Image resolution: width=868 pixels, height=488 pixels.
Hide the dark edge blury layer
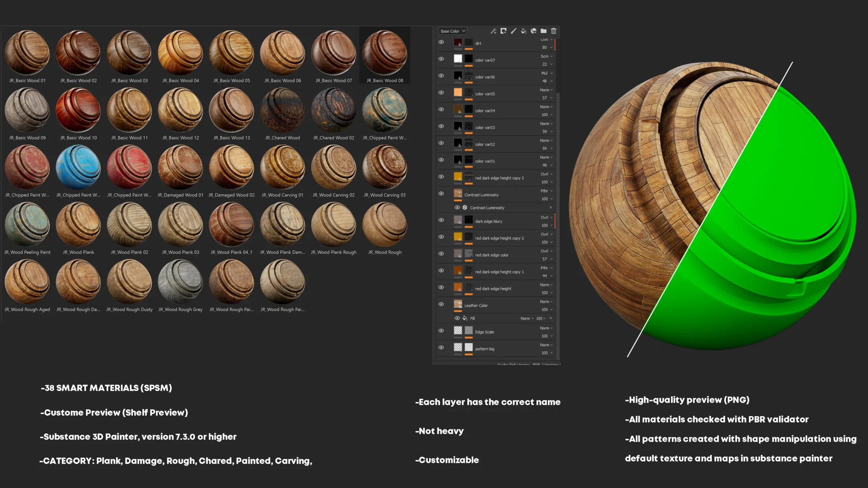[x=441, y=221]
